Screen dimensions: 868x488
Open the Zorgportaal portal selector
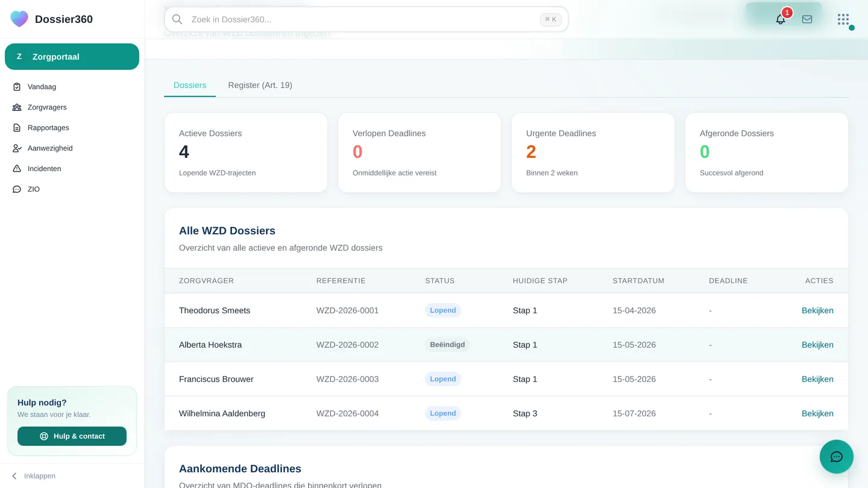click(x=72, y=57)
